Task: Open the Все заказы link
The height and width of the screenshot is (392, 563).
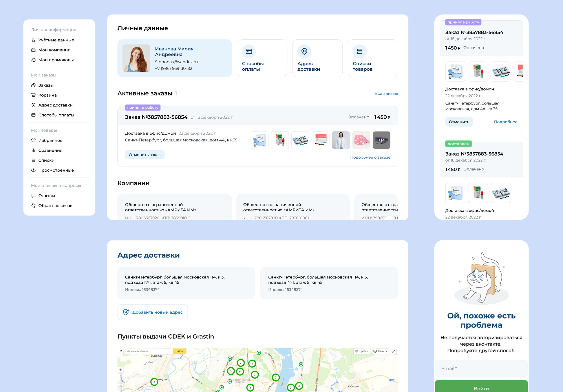Action: click(x=386, y=93)
